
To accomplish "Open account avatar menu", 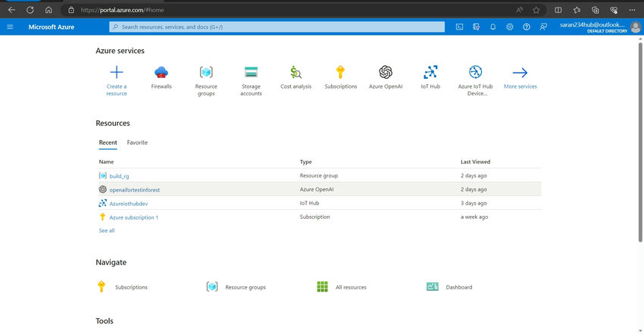I will [x=636, y=27].
